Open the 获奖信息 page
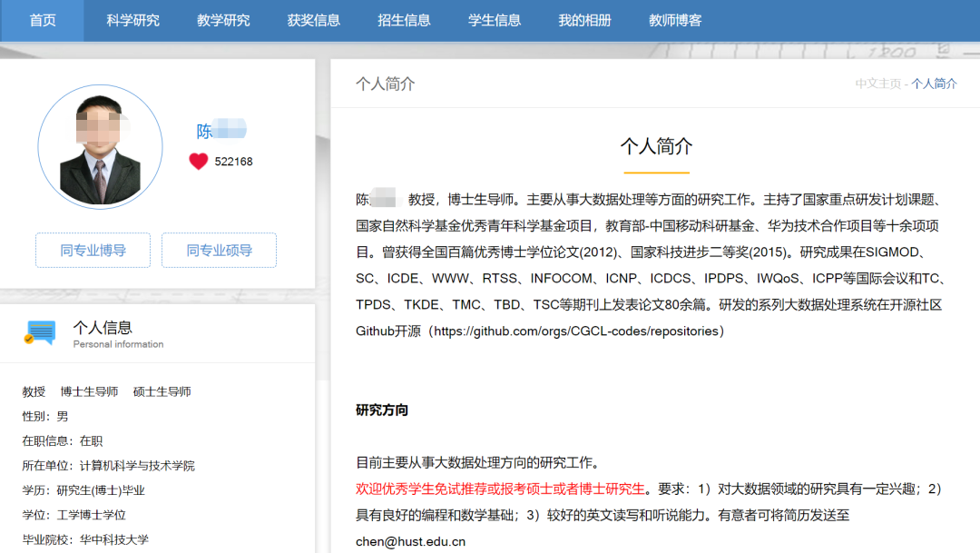This screenshot has width=980, height=553. point(314,20)
